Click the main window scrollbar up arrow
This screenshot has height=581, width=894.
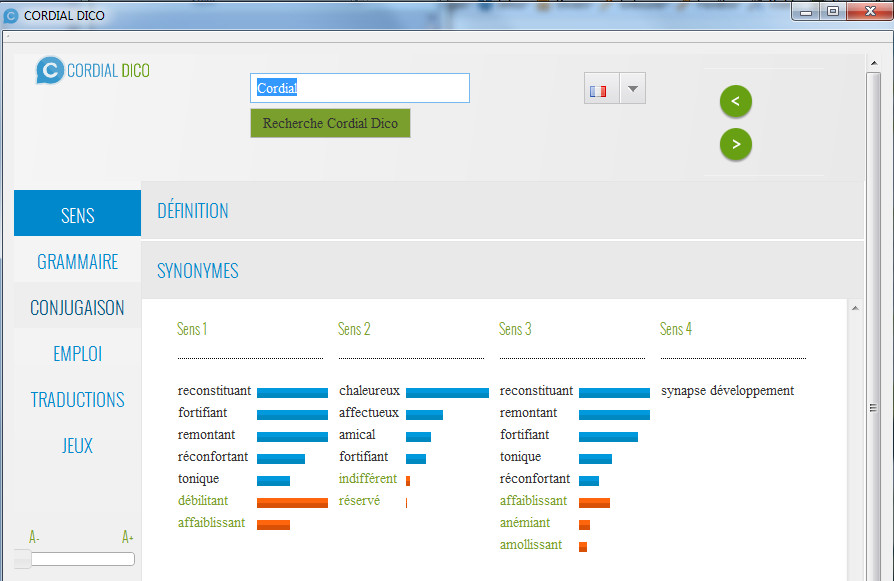point(874,63)
